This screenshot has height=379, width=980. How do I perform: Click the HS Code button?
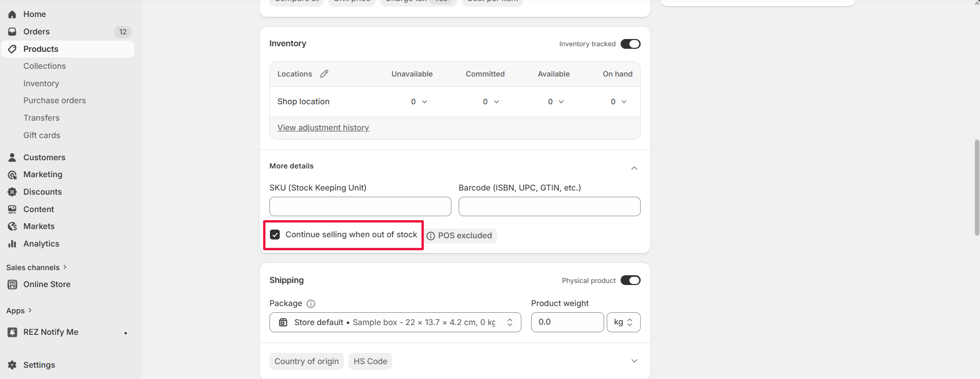(370, 362)
